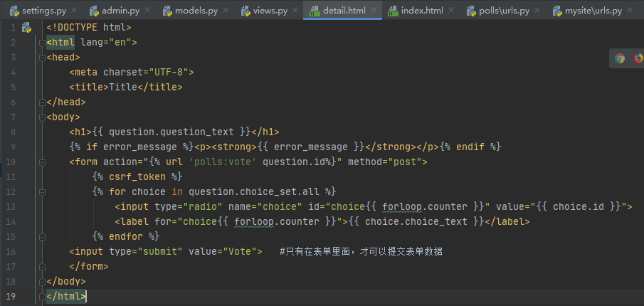Click the admin.py Python file icon
This screenshot has width=644, height=306.
[94, 11]
